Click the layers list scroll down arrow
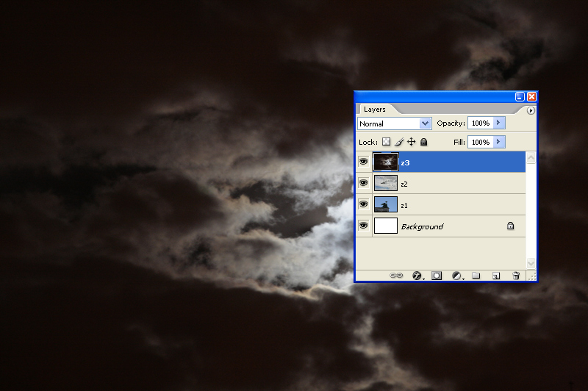Image resolution: width=588 pixels, height=391 pixels. pos(531,263)
